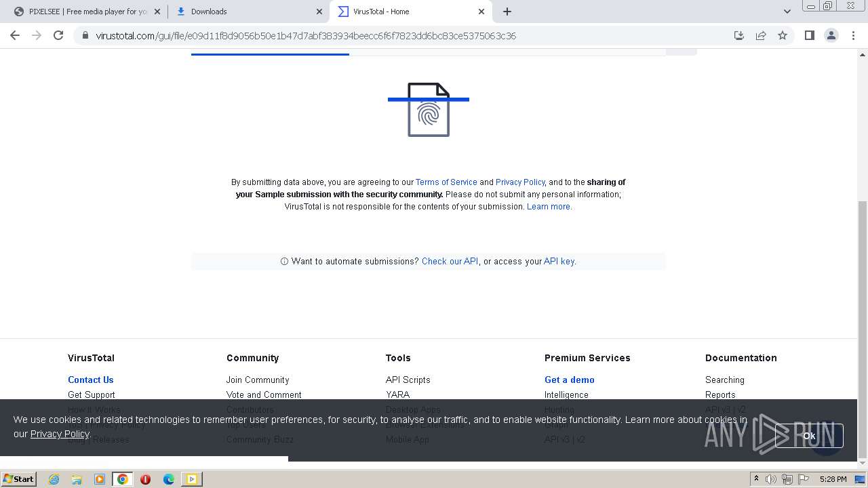This screenshot has height=488, width=868.
Task: Share this page via the share icon
Action: [x=761, y=35]
